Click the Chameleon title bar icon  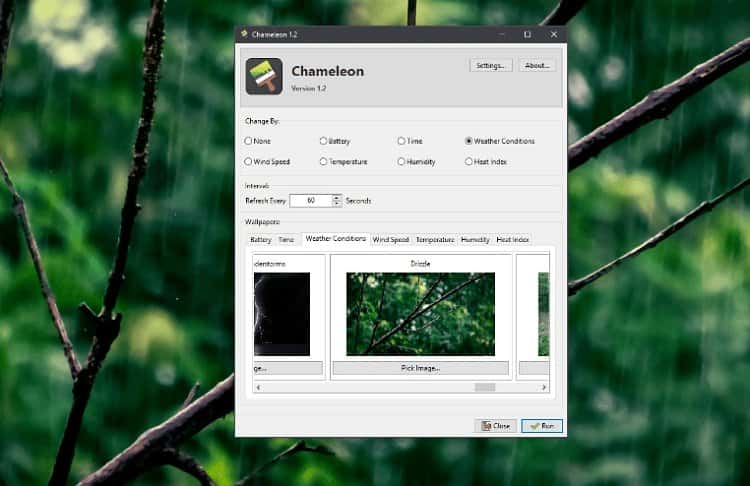coord(244,34)
